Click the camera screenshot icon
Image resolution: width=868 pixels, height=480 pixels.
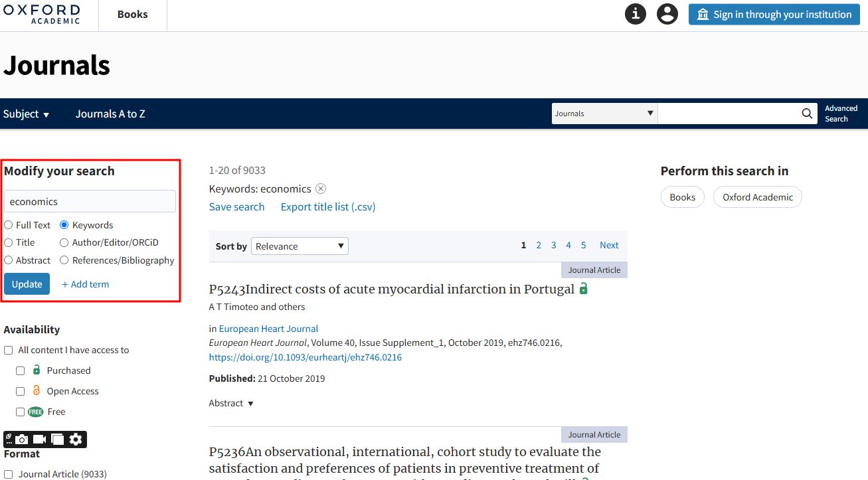23,439
